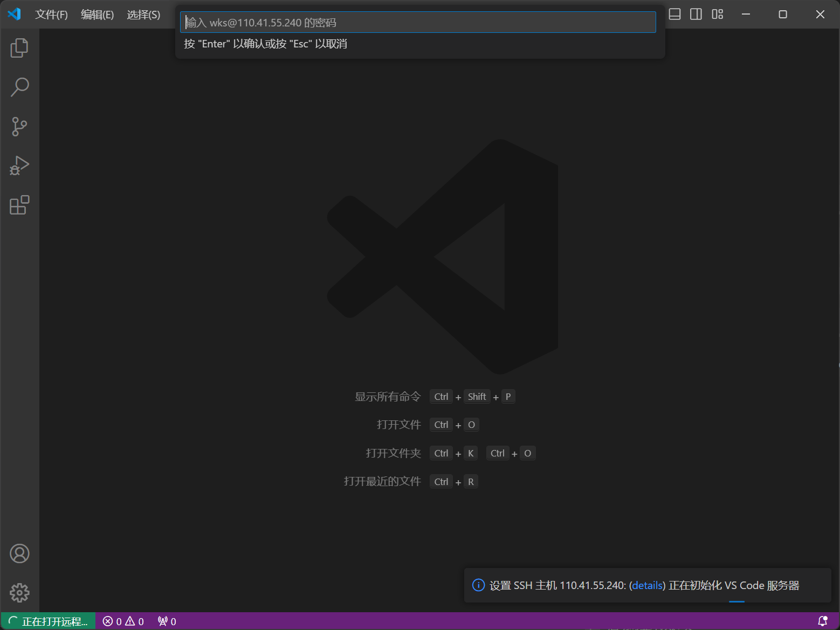Open the Extensions view icon
This screenshot has width=840, height=630.
click(x=19, y=205)
